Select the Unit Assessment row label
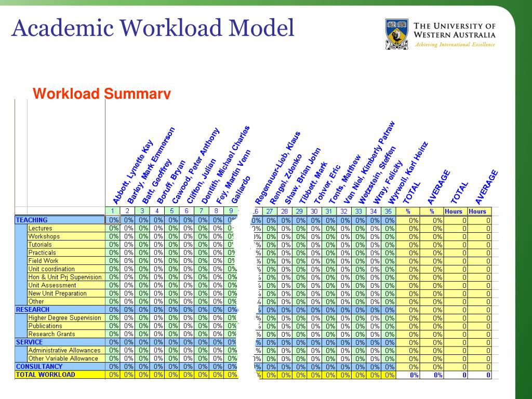The height and width of the screenshot is (399, 532). (x=66, y=285)
